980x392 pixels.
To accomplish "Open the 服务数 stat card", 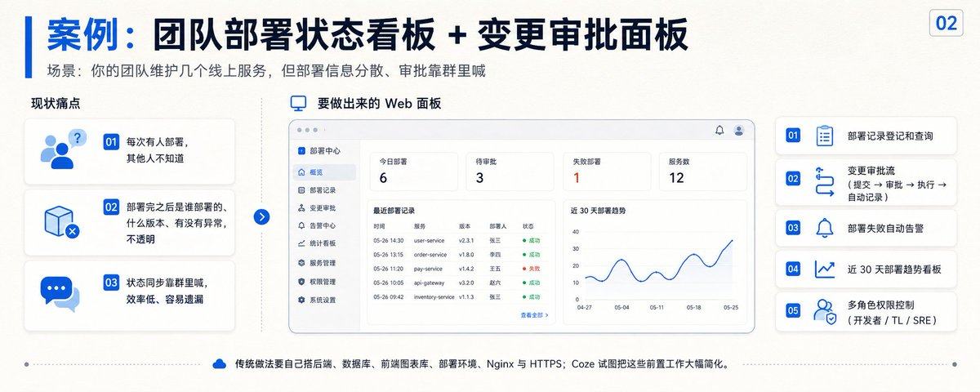I will coord(703,171).
